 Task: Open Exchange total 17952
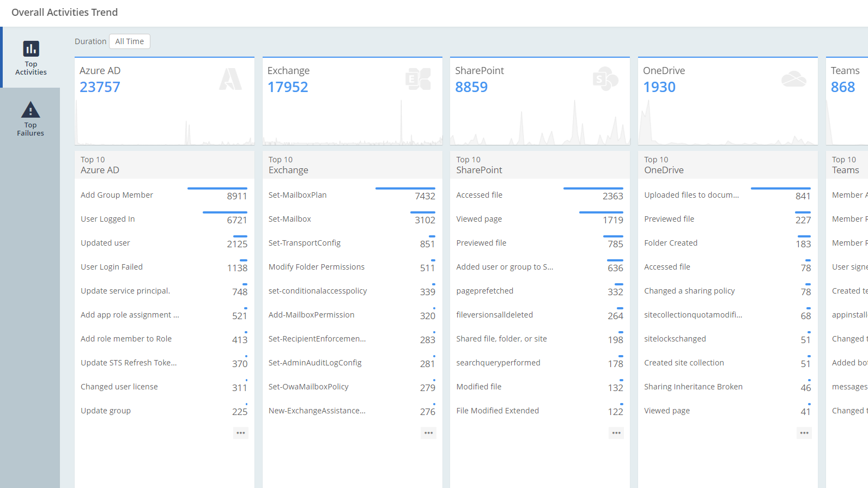pyautogui.click(x=288, y=87)
